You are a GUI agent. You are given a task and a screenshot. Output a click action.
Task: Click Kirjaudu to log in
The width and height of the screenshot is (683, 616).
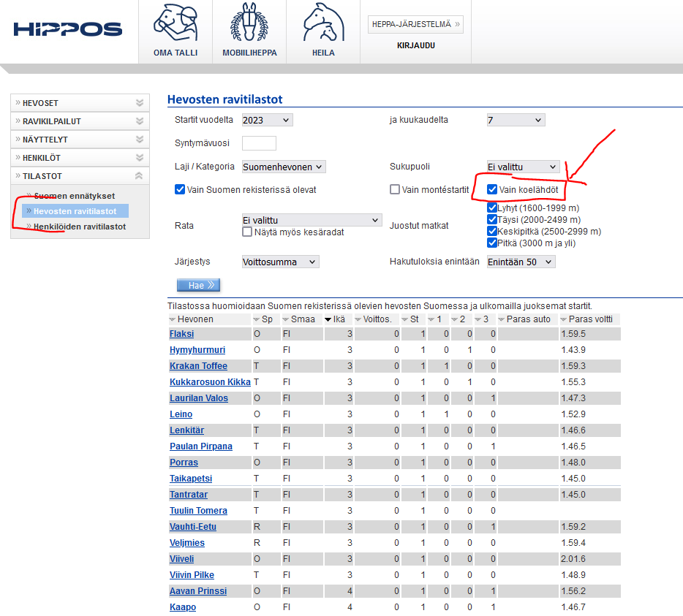tap(416, 45)
